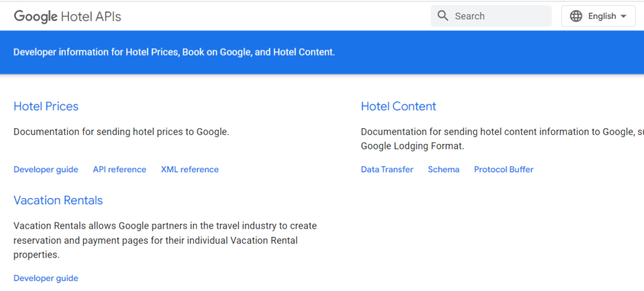Image resolution: width=644 pixels, height=291 pixels.
Task: Open the English language dropdown
Action: pyautogui.click(x=601, y=16)
